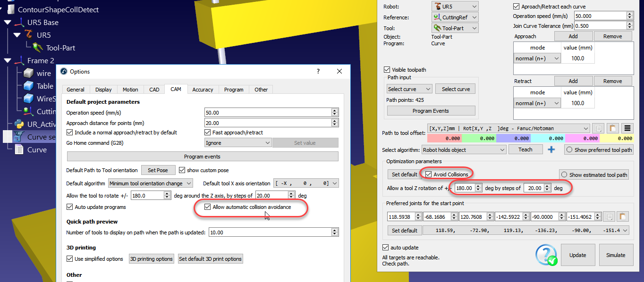Select the UR5 robot icon in tree
Viewport: 644px width, 282px height.
click(29, 35)
